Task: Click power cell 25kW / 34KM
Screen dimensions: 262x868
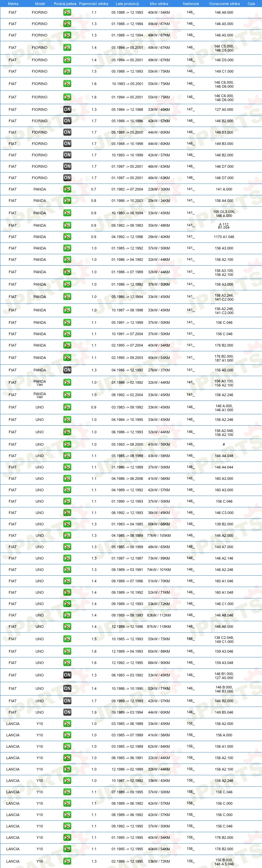Action: pos(159,201)
